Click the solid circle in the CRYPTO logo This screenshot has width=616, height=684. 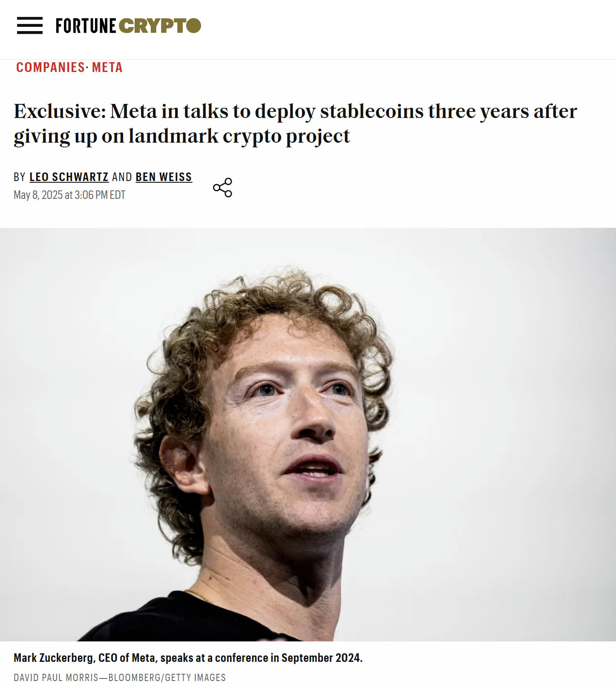[193, 26]
